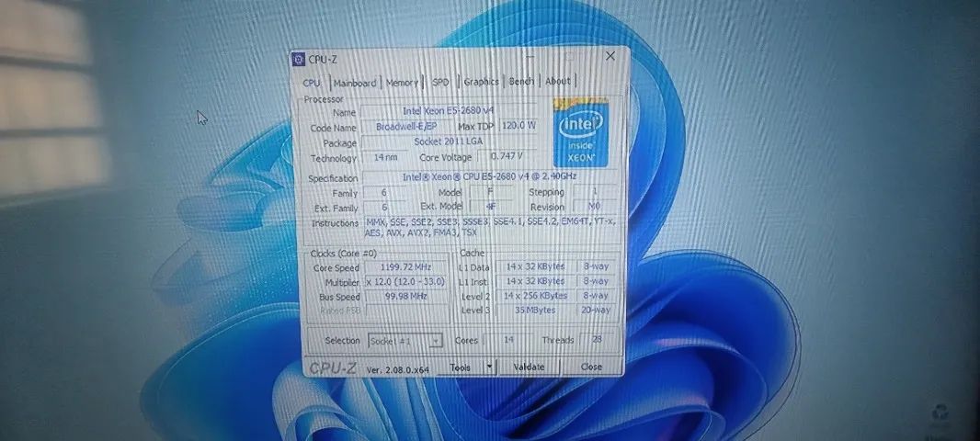Screen dimensions: 980x441
Task: Click the L1 Inst. 14 x 32 KBytes value
Action: (x=535, y=281)
